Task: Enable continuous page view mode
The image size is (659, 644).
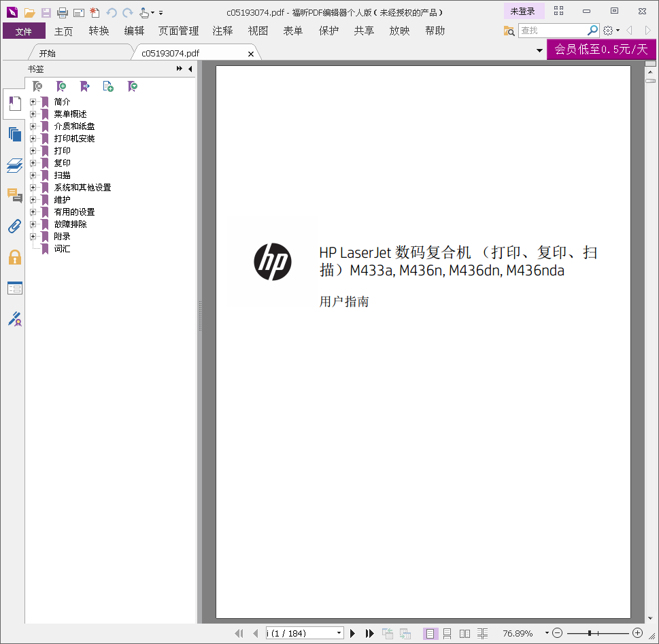Action: tap(447, 634)
